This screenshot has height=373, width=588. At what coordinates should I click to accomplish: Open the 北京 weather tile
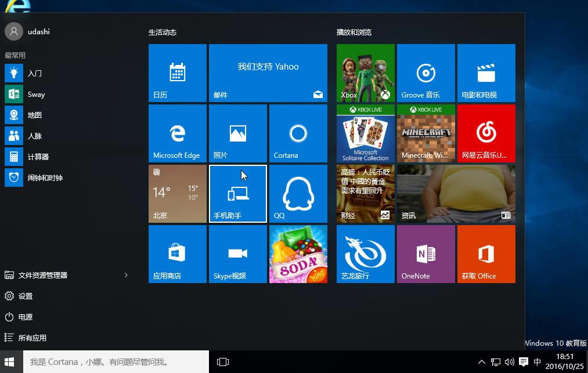[x=178, y=194]
